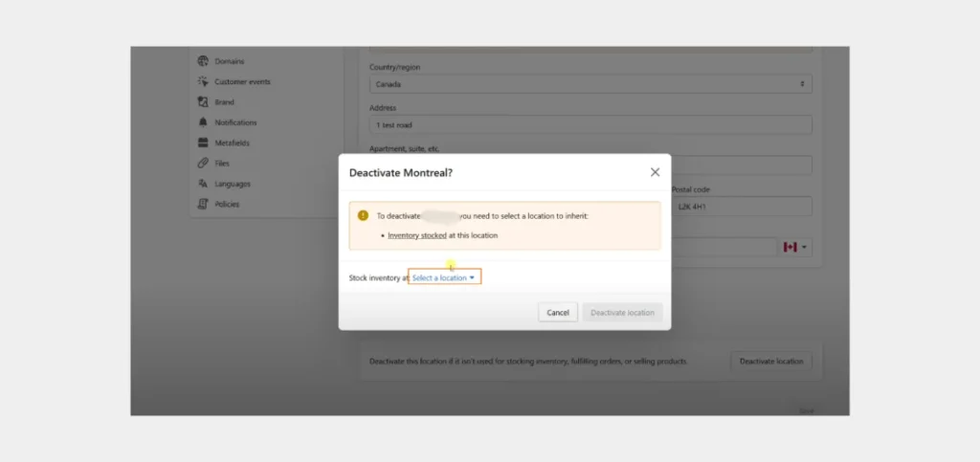
Task: Click the 'Country/region' field label
Action: [394, 67]
